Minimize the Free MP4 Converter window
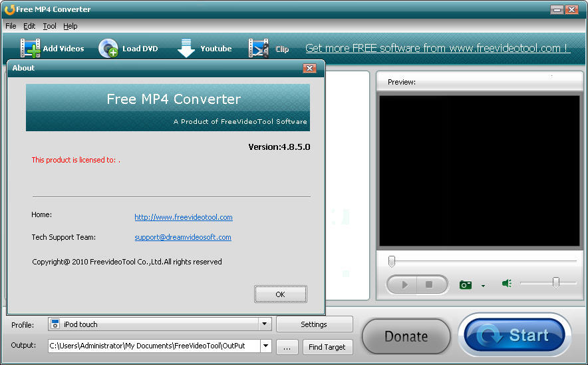Image resolution: width=588 pixels, height=365 pixels. (x=557, y=9)
